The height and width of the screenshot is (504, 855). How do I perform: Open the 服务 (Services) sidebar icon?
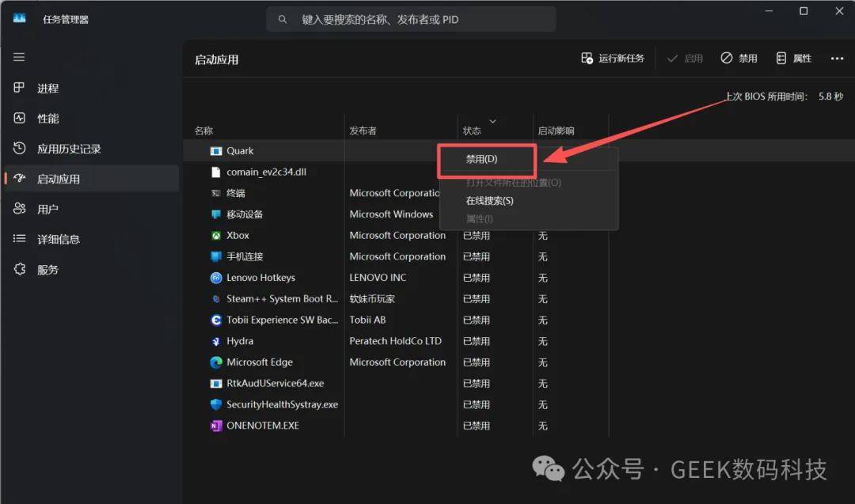20,269
